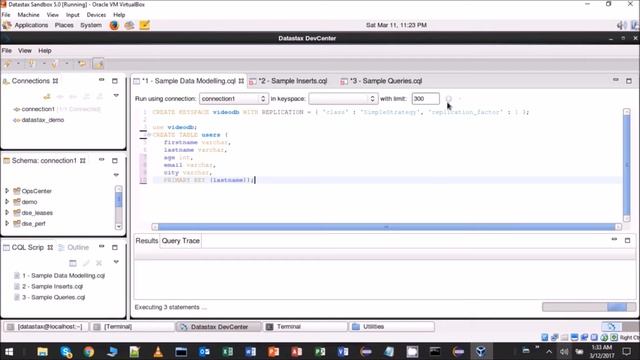Viewport: 640px width, 360px height.
Task: Click the delete X icon in CQL Scripts
Action: [x=99, y=263]
